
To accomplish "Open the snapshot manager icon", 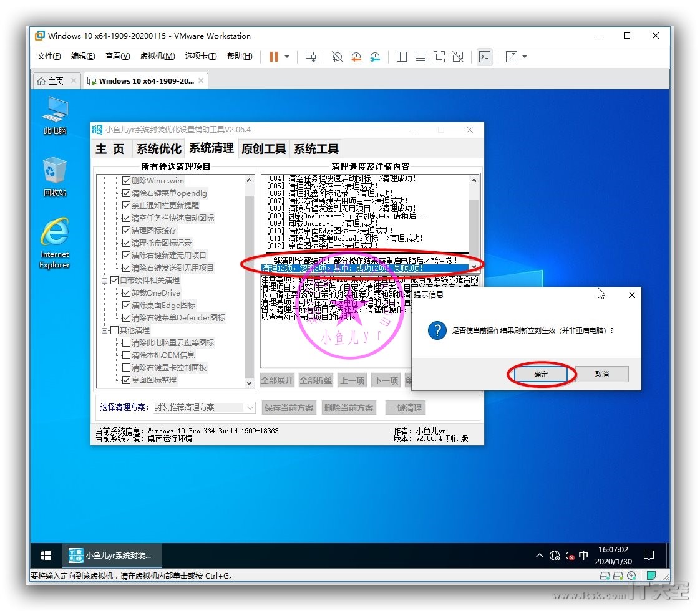I will (375, 57).
